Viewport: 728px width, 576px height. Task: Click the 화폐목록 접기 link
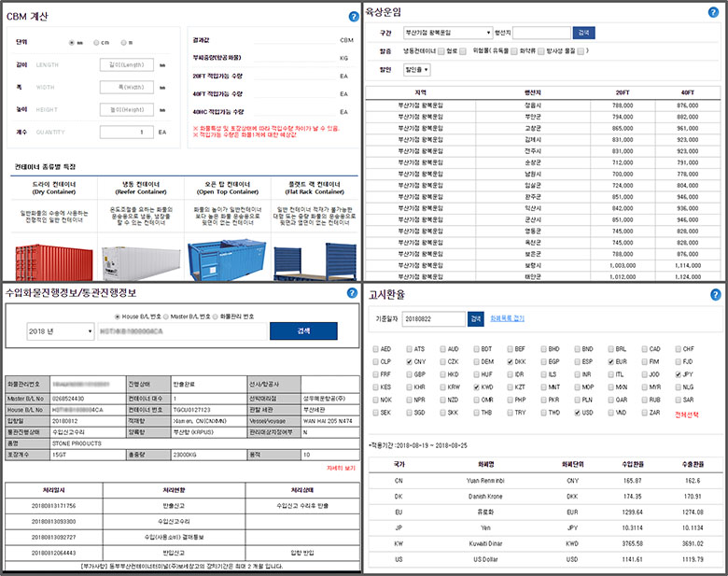point(507,318)
